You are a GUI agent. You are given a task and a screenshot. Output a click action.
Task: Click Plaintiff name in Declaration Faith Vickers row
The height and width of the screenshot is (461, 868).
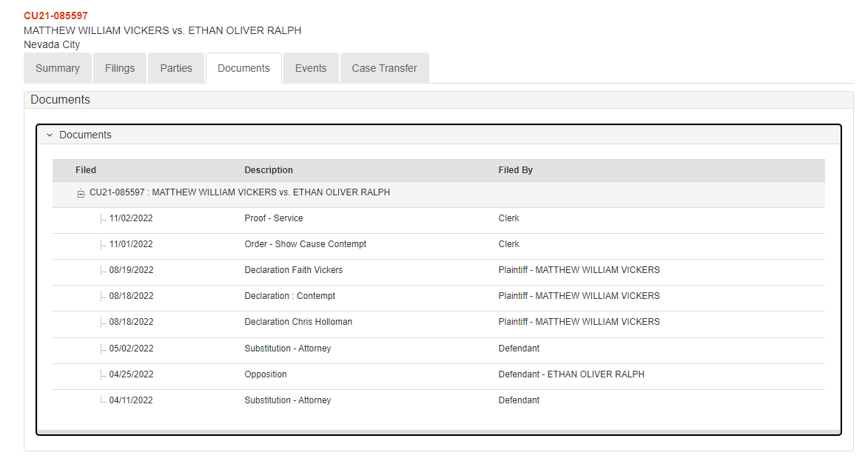coord(579,270)
